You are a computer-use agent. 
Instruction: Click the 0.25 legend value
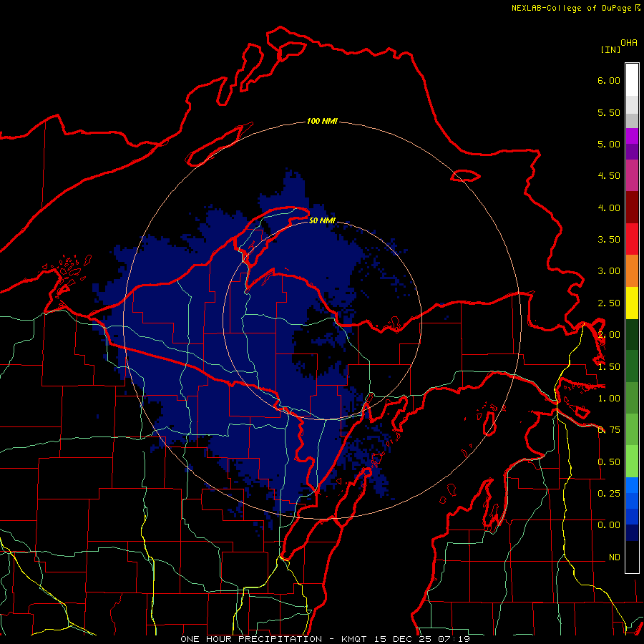pyautogui.click(x=609, y=494)
